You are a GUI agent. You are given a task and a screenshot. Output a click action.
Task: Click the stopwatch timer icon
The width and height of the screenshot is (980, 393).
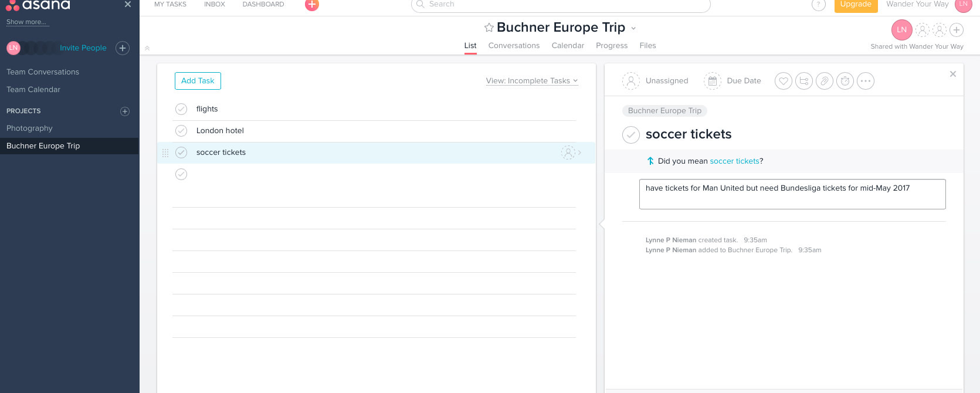tap(845, 81)
